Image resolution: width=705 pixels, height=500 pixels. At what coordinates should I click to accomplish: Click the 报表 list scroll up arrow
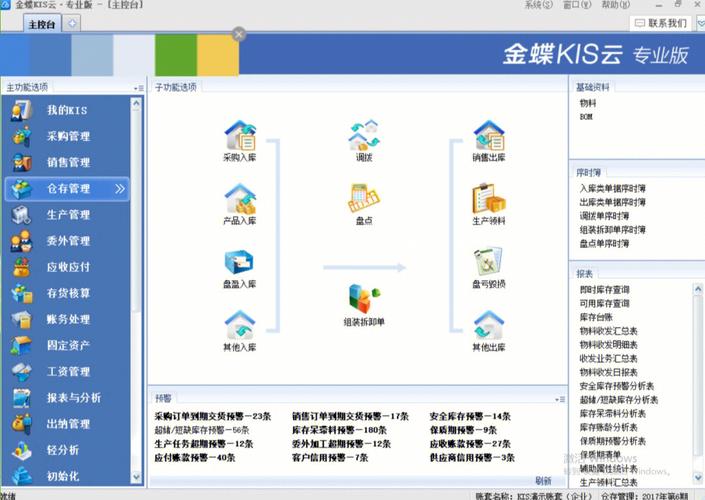pyautogui.click(x=698, y=289)
